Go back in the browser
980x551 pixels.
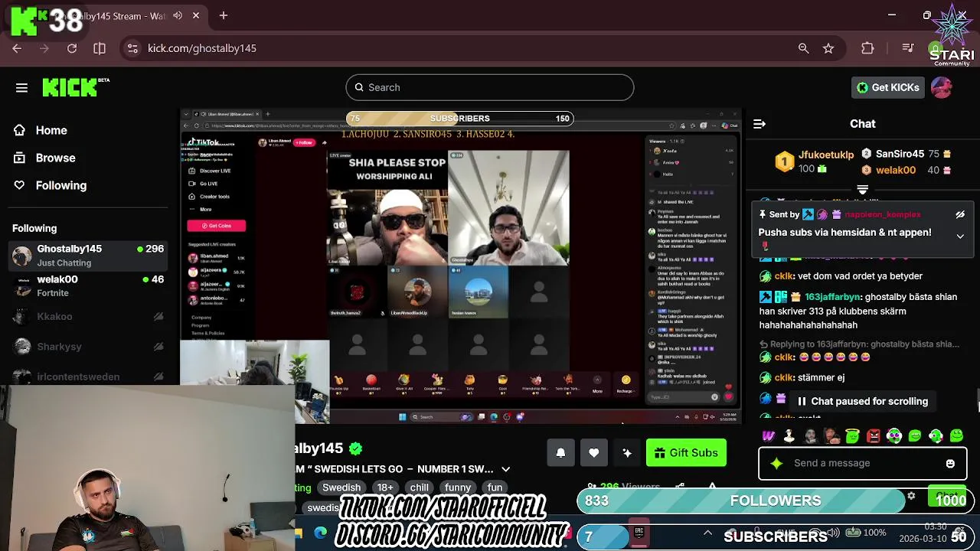click(17, 48)
